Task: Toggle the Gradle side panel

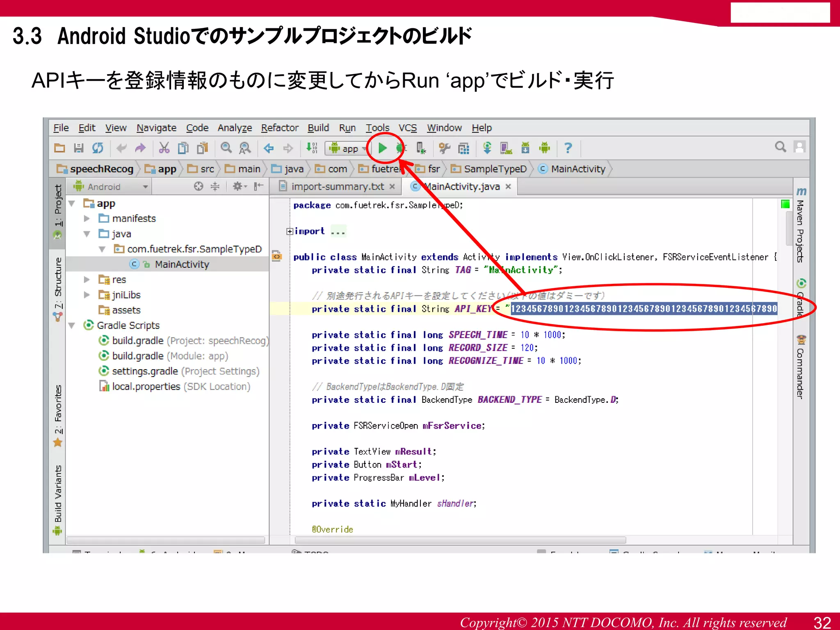Action: coord(801,298)
